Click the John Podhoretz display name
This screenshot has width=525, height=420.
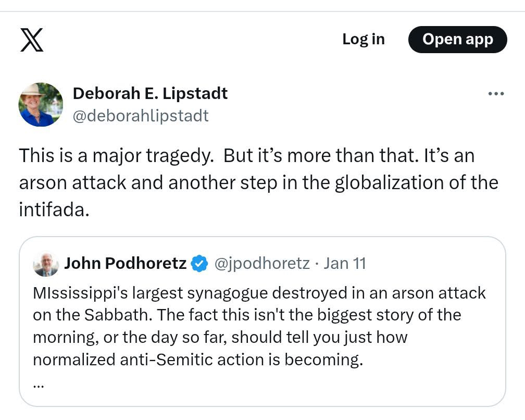pyautogui.click(x=125, y=264)
